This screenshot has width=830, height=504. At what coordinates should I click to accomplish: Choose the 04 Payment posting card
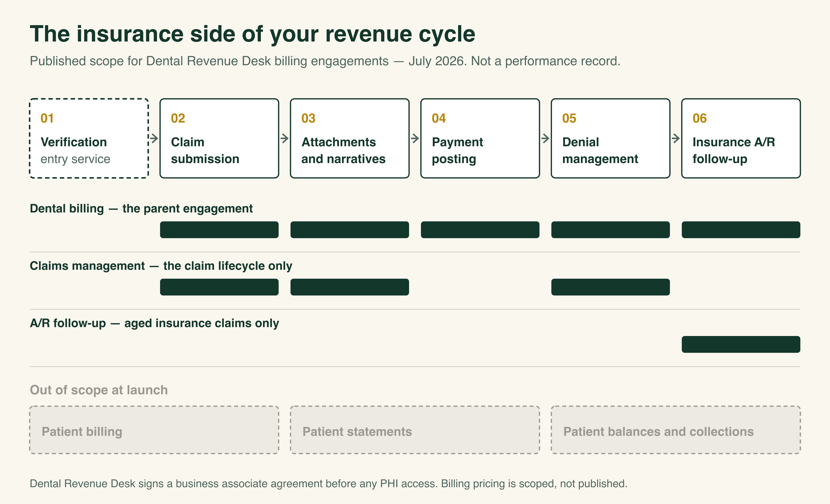point(480,138)
